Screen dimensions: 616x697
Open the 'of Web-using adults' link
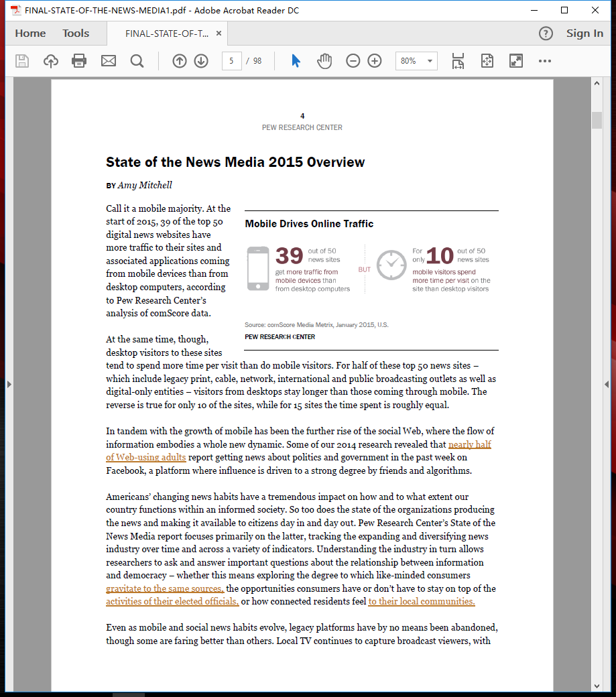(145, 457)
